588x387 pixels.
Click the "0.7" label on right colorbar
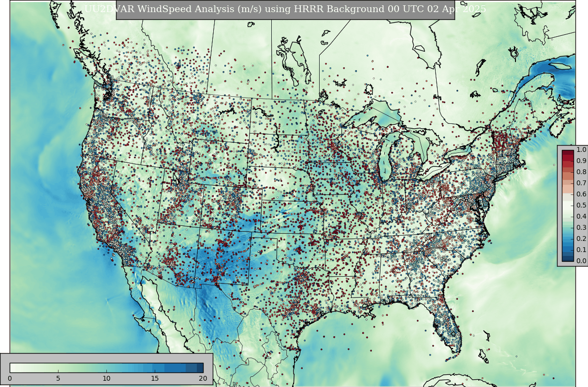coord(581,183)
